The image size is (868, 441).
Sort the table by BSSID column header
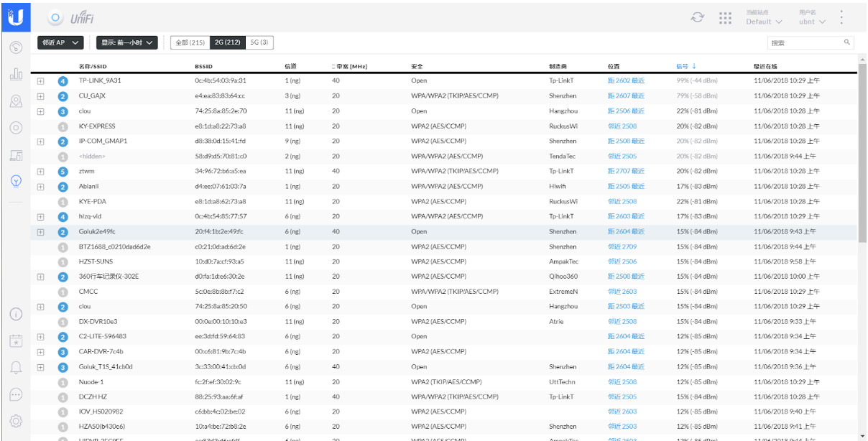coord(204,66)
